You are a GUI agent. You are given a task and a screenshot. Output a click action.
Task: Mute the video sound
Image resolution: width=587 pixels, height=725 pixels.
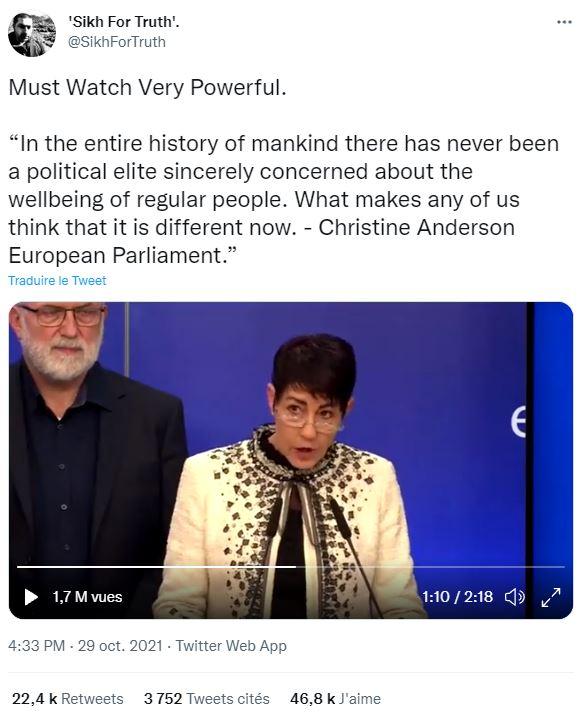pyautogui.click(x=514, y=597)
